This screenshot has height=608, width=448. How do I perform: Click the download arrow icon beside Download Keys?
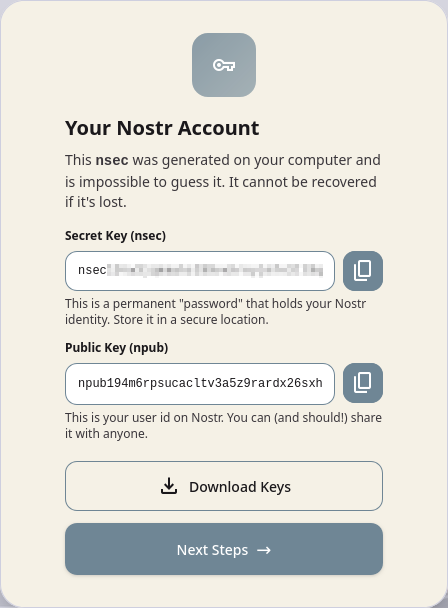(169, 486)
